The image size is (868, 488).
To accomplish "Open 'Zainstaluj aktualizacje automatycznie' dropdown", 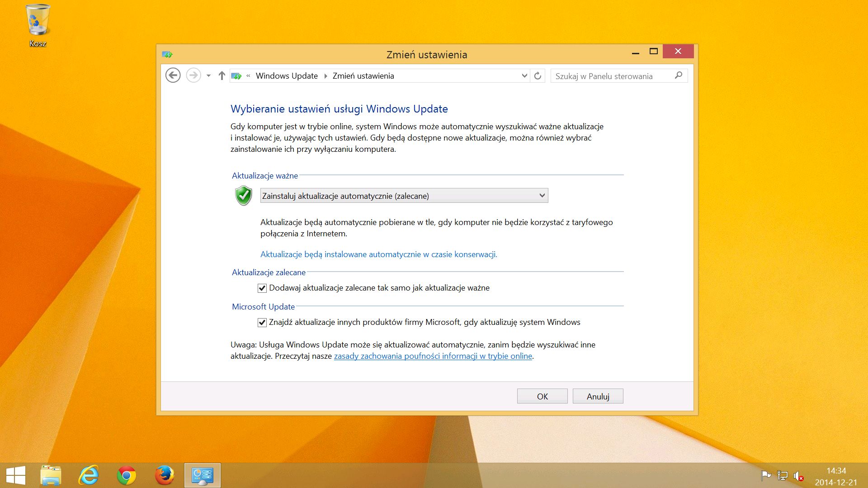I will click(404, 196).
